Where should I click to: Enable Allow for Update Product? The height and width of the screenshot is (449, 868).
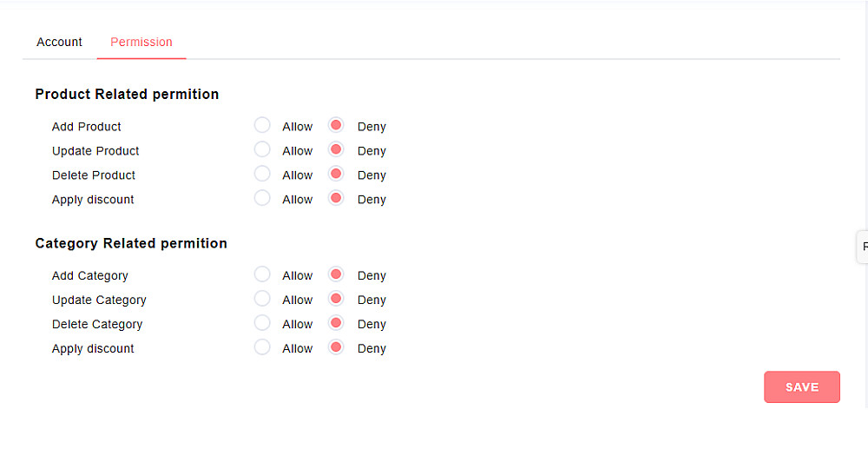pos(262,149)
